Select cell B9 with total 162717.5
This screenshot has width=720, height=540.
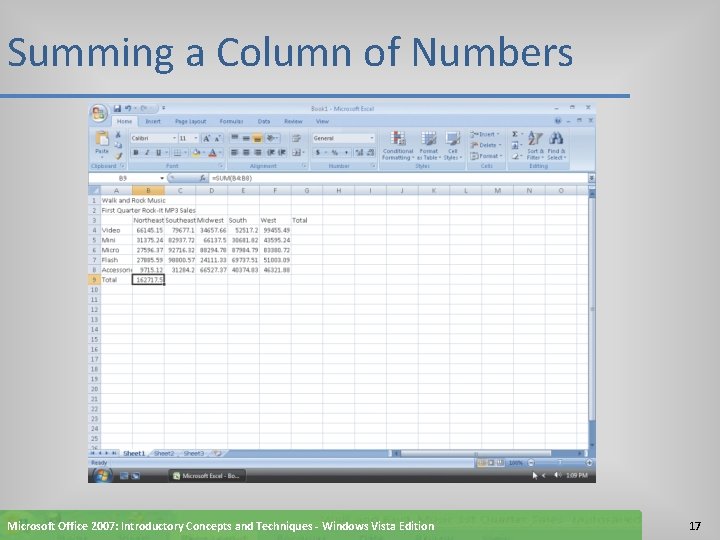(x=148, y=280)
